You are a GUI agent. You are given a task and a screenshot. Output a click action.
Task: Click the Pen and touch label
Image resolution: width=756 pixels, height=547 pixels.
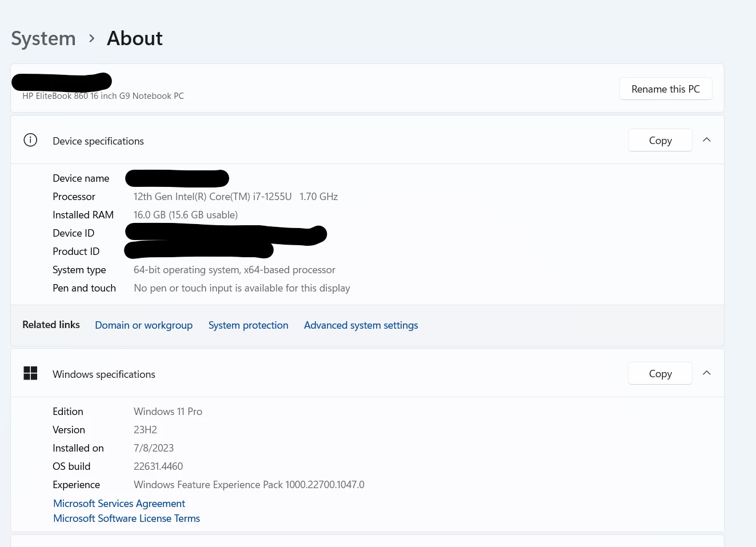84,288
